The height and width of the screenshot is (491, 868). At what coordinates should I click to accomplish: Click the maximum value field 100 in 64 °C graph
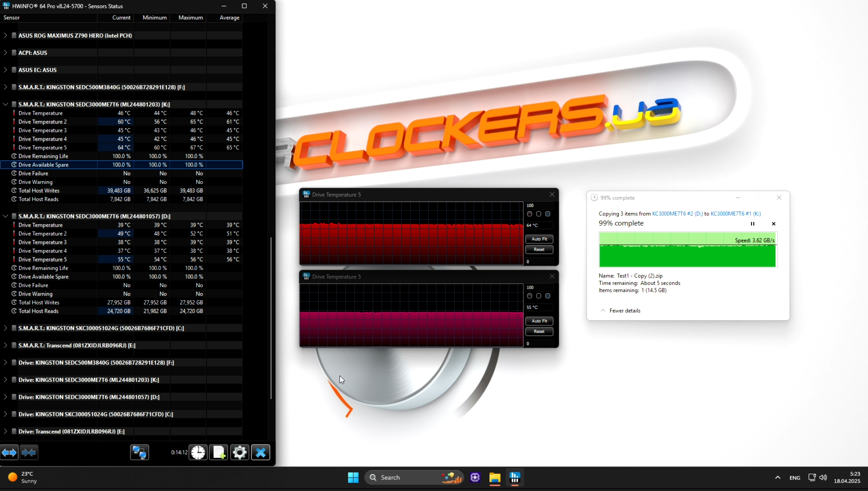(x=539, y=206)
